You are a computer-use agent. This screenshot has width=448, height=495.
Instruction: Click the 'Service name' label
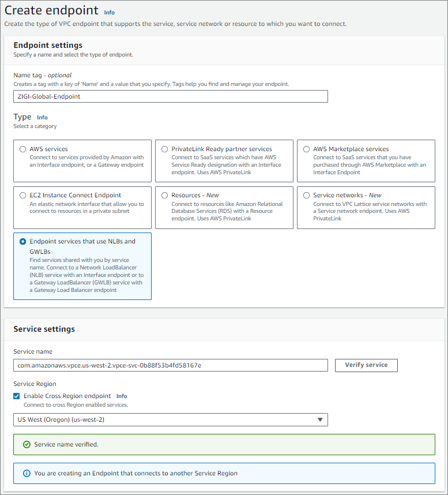tap(33, 351)
